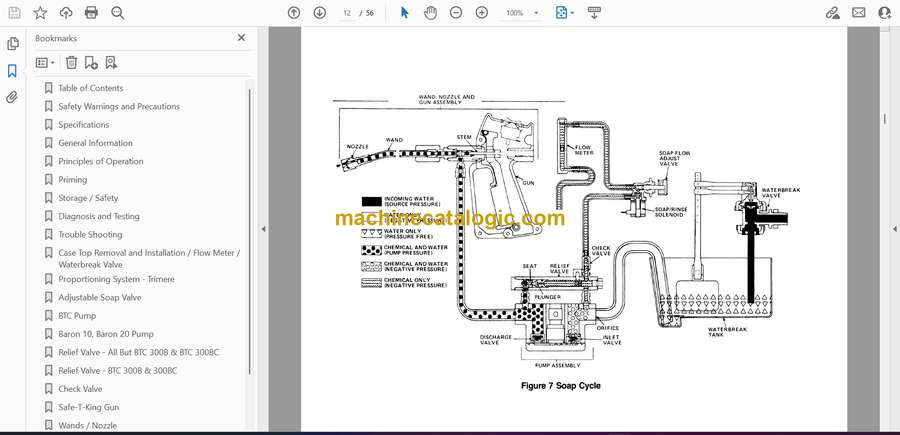Open Baron 10, Baron 20 Pump bookmark
The width and height of the screenshot is (900, 435).
[x=106, y=334]
